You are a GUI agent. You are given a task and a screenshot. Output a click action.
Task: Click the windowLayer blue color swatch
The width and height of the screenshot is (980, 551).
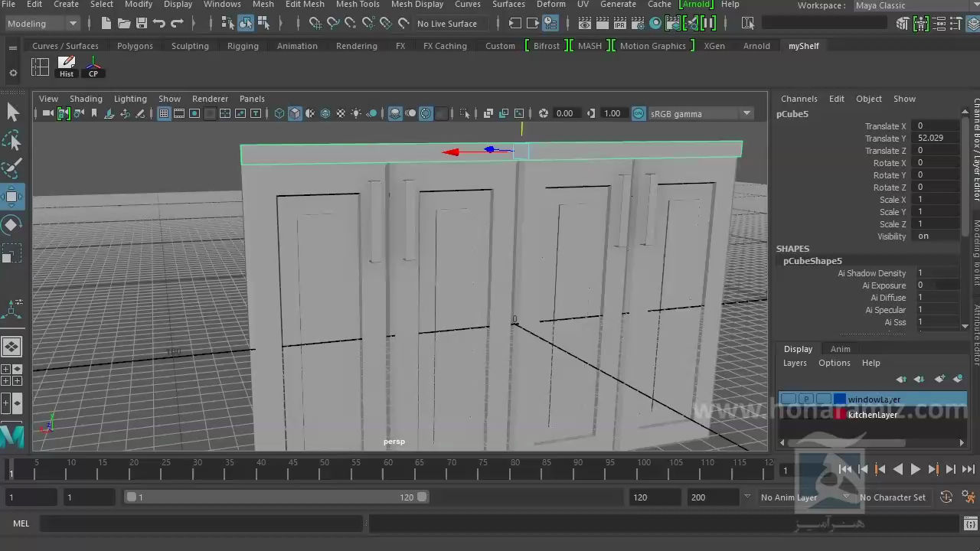tap(840, 399)
